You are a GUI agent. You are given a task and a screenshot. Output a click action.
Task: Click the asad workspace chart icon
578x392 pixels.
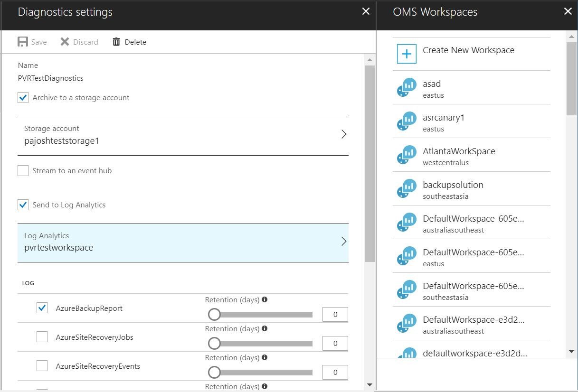tap(406, 87)
